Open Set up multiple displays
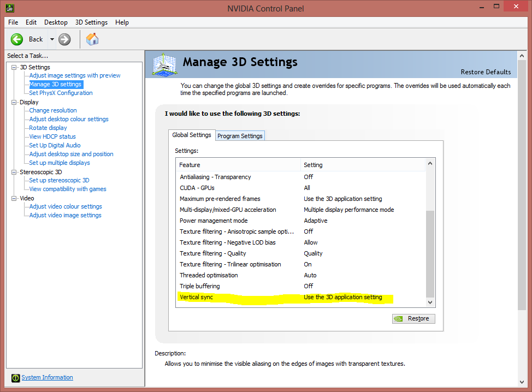The height and width of the screenshot is (392, 532). tap(60, 163)
